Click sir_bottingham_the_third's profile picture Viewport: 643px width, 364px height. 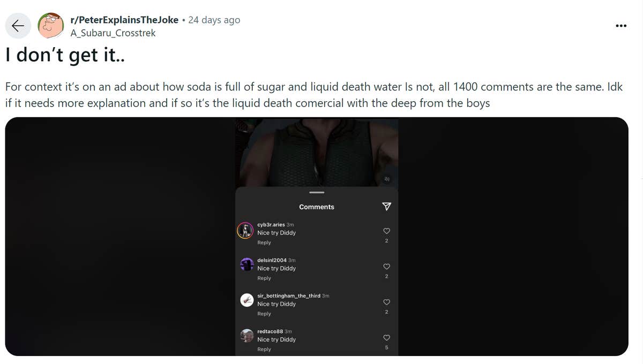tap(246, 300)
